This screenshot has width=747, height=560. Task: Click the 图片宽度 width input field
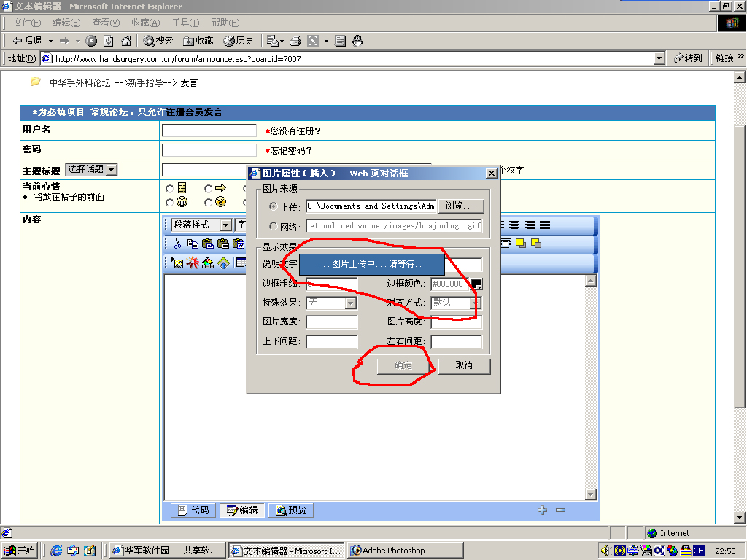(x=332, y=322)
